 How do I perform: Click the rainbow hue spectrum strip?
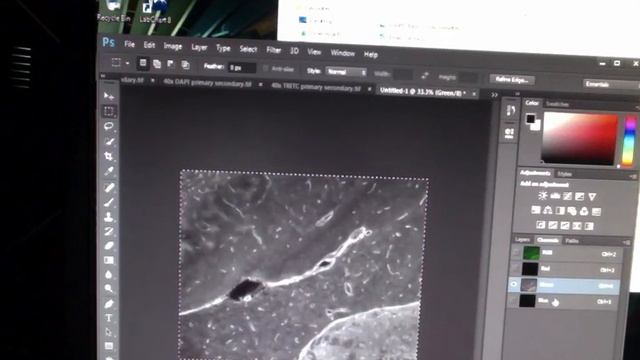click(x=630, y=141)
